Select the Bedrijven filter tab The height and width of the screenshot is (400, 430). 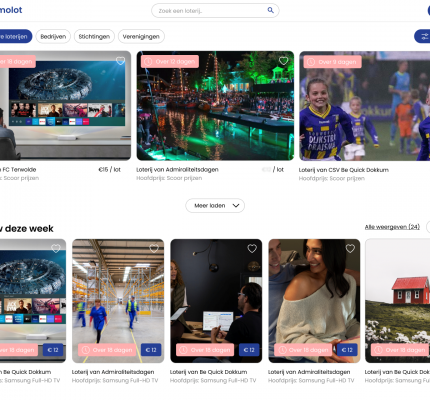point(53,36)
